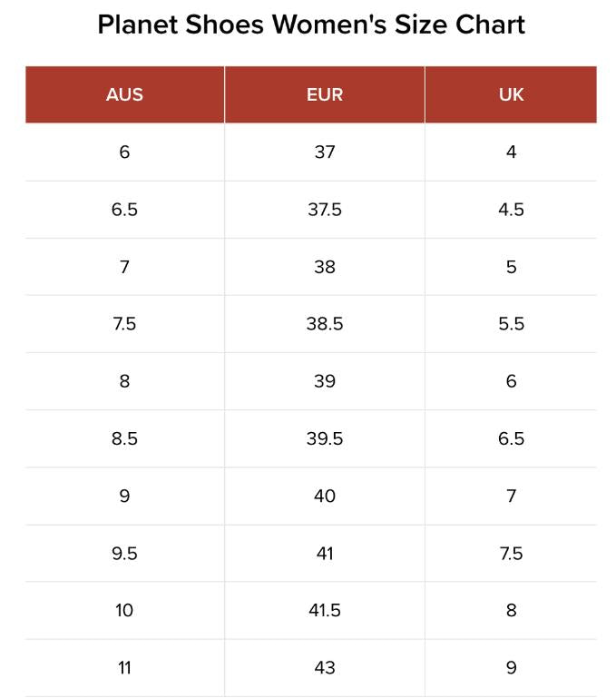Click the AUS 9.5 cell
Image resolution: width=616 pixels, height=698 pixels.
pos(124,553)
